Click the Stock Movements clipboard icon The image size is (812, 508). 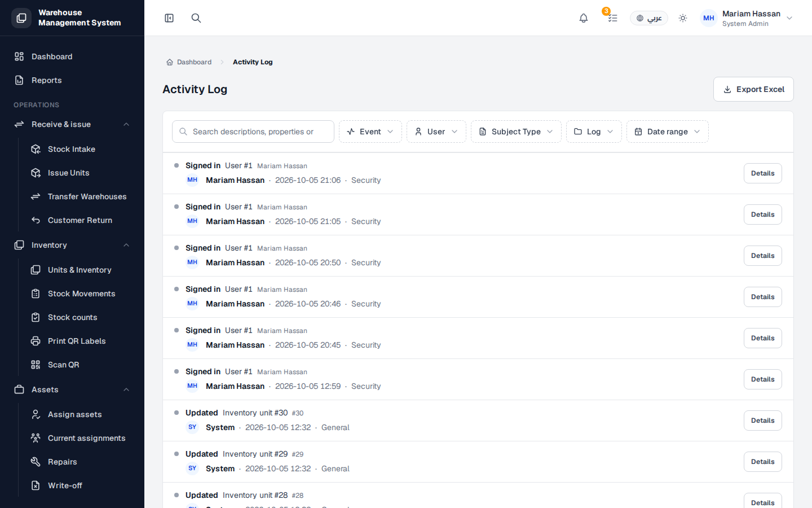tap(36, 294)
